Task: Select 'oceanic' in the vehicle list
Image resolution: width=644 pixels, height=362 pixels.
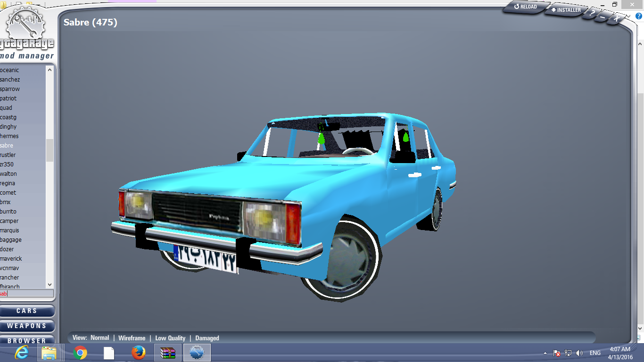Action: (10, 70)
